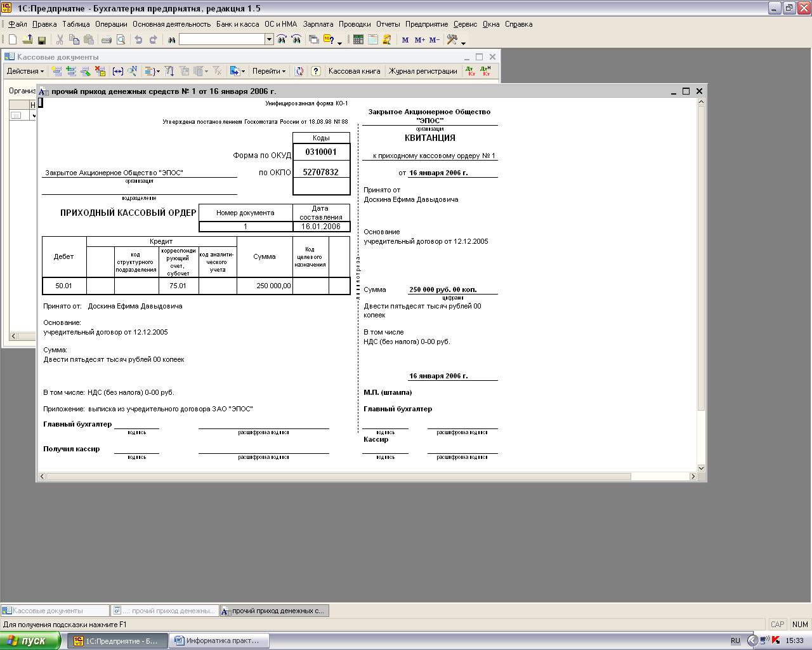The height and width of the screenshot is (650, 812).
Task: Open the Таблица menu
Action: tap(76, 24)
